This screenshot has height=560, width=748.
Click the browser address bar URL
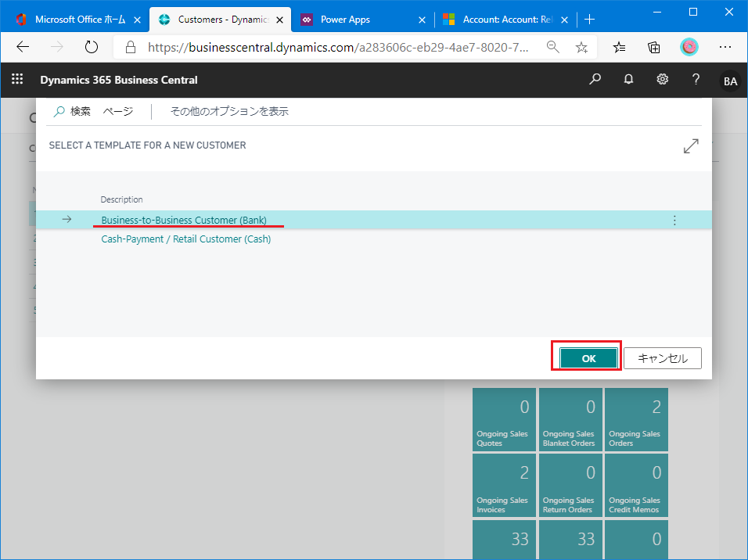click(x=338, y=47)
